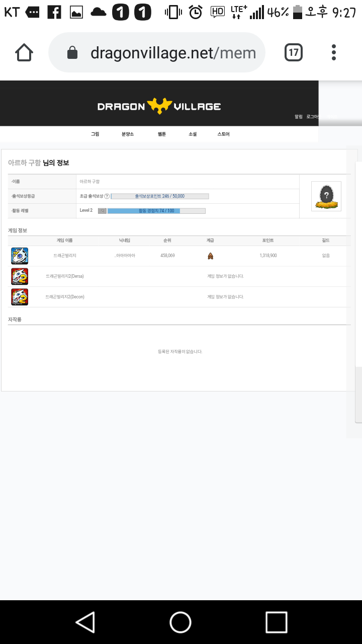Click the 출석보상포인트 246 / 50,000 progress bar
The width and height of the screenshot is (362, 644).
pos(160,196)
